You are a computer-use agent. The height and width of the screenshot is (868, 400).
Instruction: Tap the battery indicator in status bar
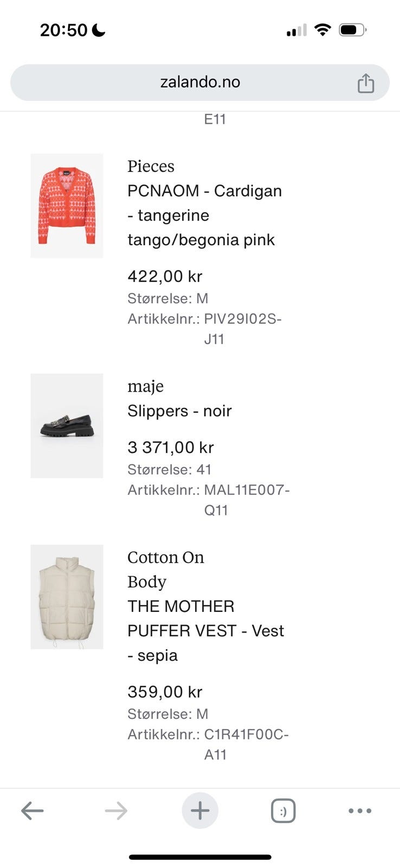pos(352,30)
